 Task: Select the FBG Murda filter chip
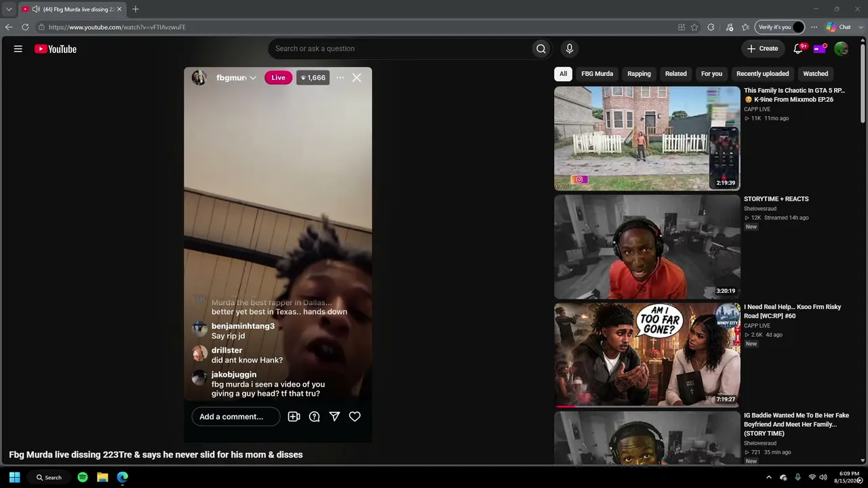coord(597,74)
